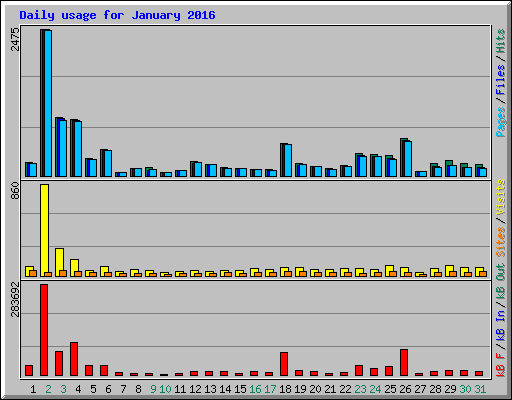The image size is (512, 400).
Task: Click day 22 on the x-axis
Action: 345,389
